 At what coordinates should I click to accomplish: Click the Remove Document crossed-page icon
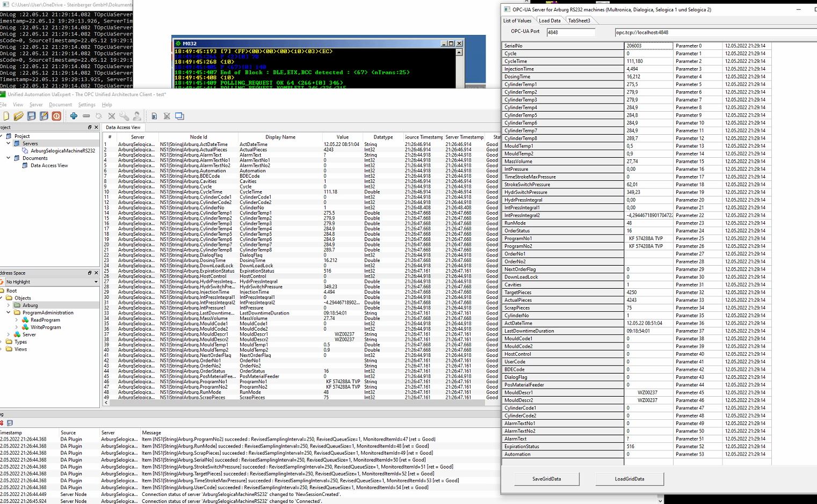[x=167, y=116]
